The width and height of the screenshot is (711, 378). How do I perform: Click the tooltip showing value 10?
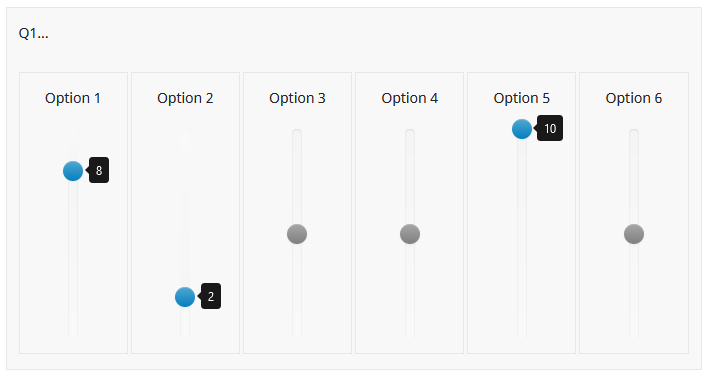point(550,128)
